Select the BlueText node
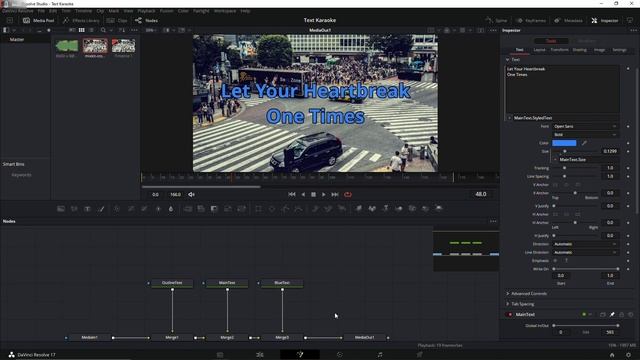Screen dimensions: 640x360 pos(282,283)
